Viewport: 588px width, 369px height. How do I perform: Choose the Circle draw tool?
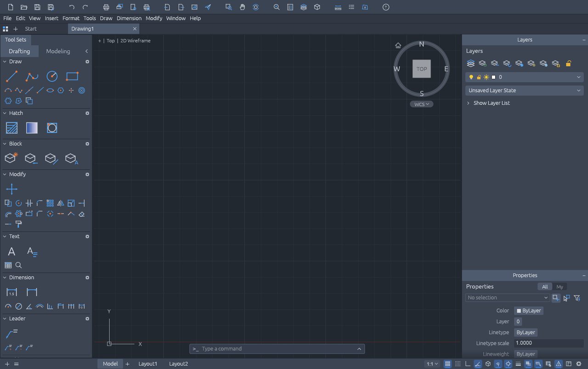click(x=52, y=76)
